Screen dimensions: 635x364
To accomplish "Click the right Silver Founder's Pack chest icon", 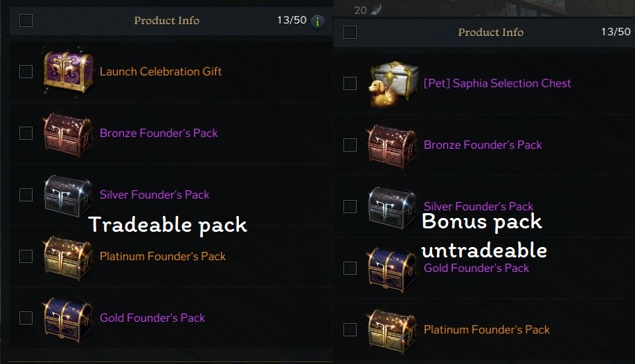I will click(392, 208).
